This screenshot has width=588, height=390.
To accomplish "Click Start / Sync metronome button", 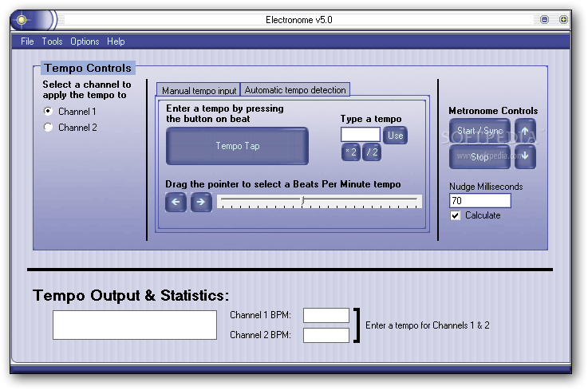I will coord(480,131).
